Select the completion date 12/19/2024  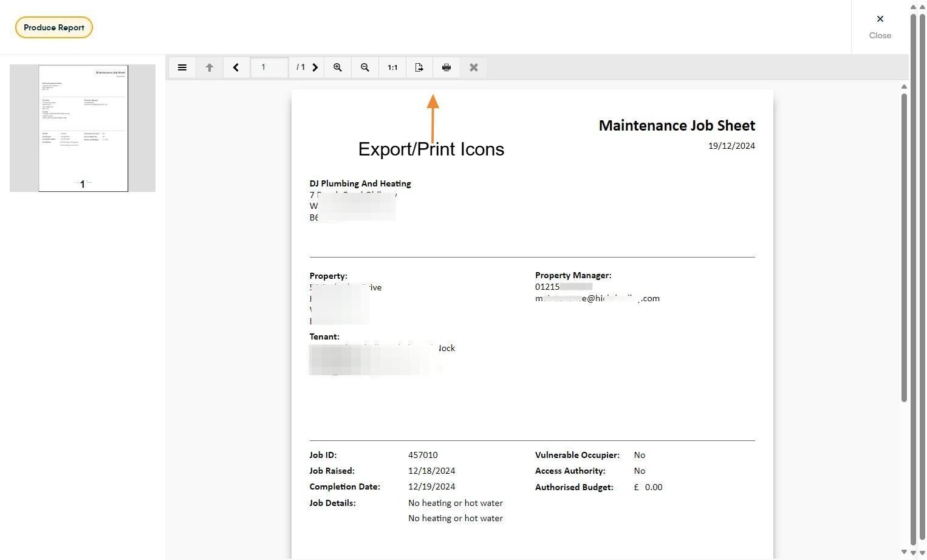(x=432, y=487)
